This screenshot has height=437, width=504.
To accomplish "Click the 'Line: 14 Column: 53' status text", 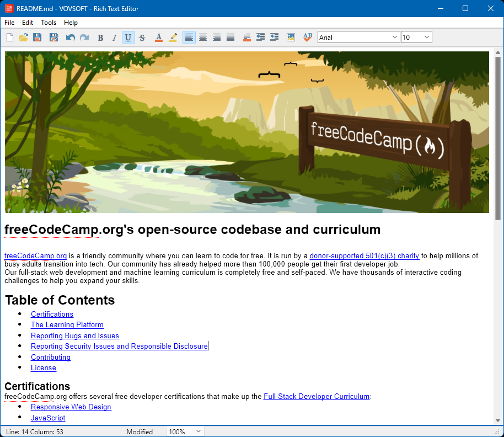I will coord(35,432).
